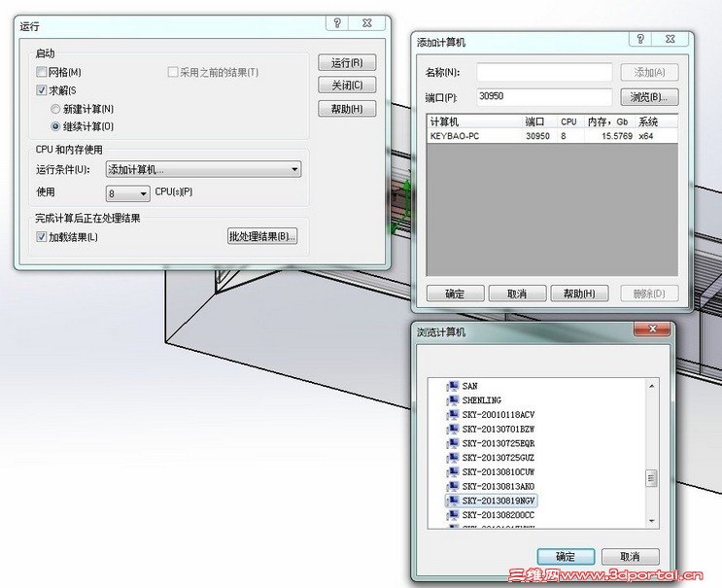This screenshot has width=722, height=588.
Task: Select the 新建计算(N) radio button
Action: (x=55, y=109)
